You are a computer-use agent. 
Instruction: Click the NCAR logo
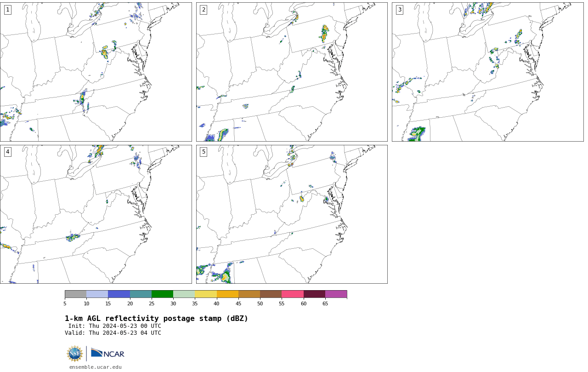tap(107, 353)
